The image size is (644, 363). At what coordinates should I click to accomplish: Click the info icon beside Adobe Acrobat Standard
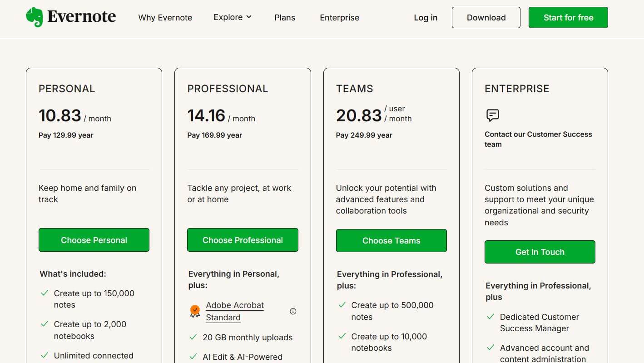(293, 311)
